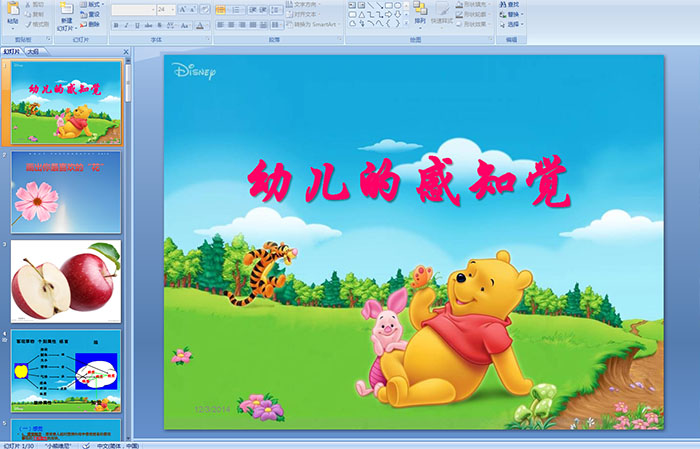Click the spell check status icon

pos(87,445)
